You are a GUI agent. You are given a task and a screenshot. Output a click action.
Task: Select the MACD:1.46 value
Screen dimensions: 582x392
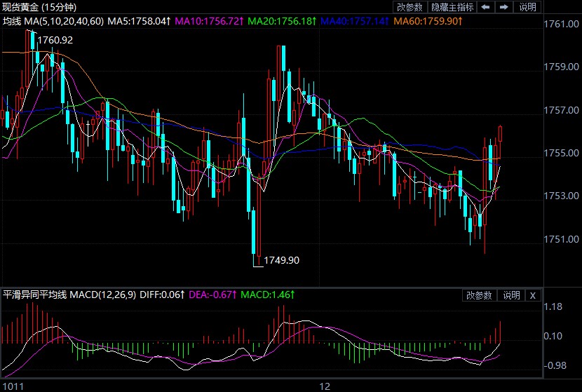[268, 295]
